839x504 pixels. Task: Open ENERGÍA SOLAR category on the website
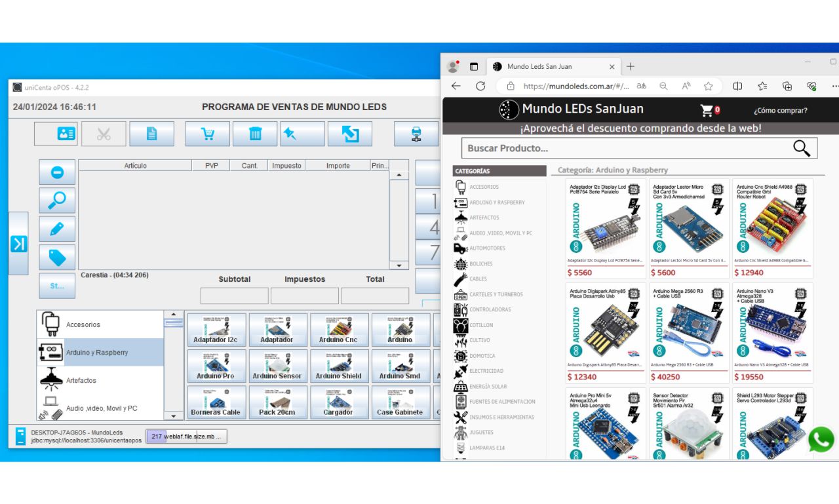pyautogui.click(x=487, y=387)
